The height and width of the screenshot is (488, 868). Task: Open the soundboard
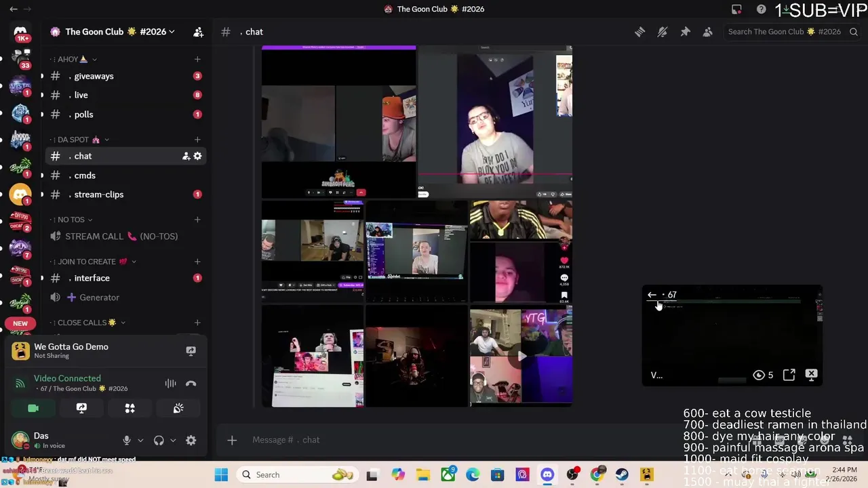[x=178, y=408]
